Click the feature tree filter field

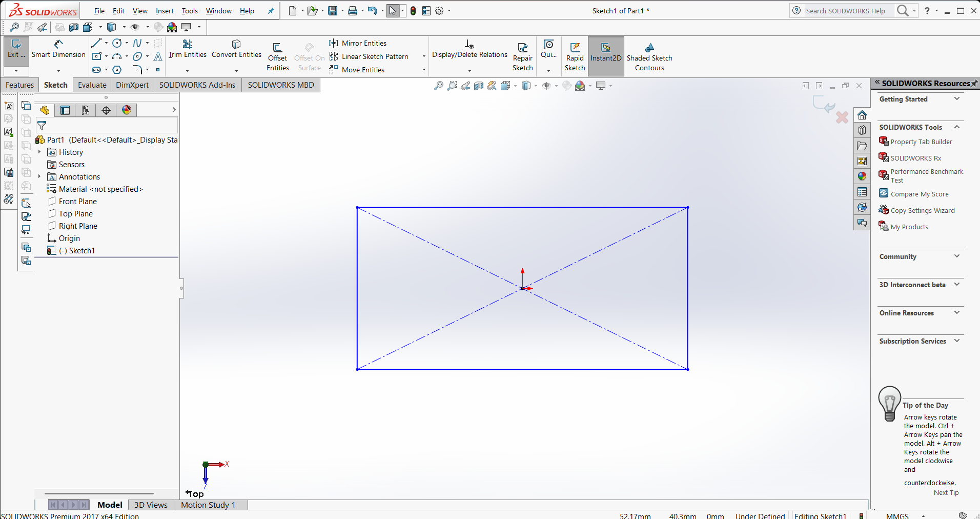pyautogui.click(x=107, y=126)
